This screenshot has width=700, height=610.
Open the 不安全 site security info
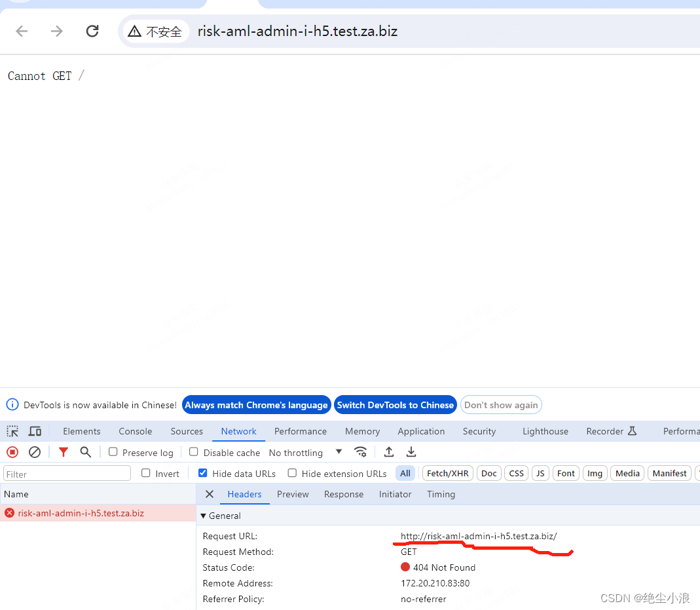click(x=155, y=31)
